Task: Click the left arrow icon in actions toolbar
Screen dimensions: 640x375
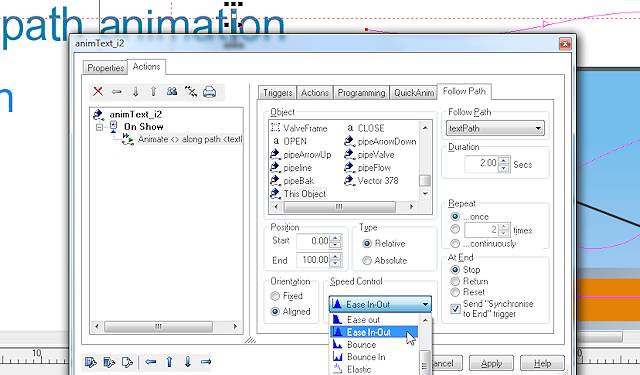Action: tap(117, 91)
